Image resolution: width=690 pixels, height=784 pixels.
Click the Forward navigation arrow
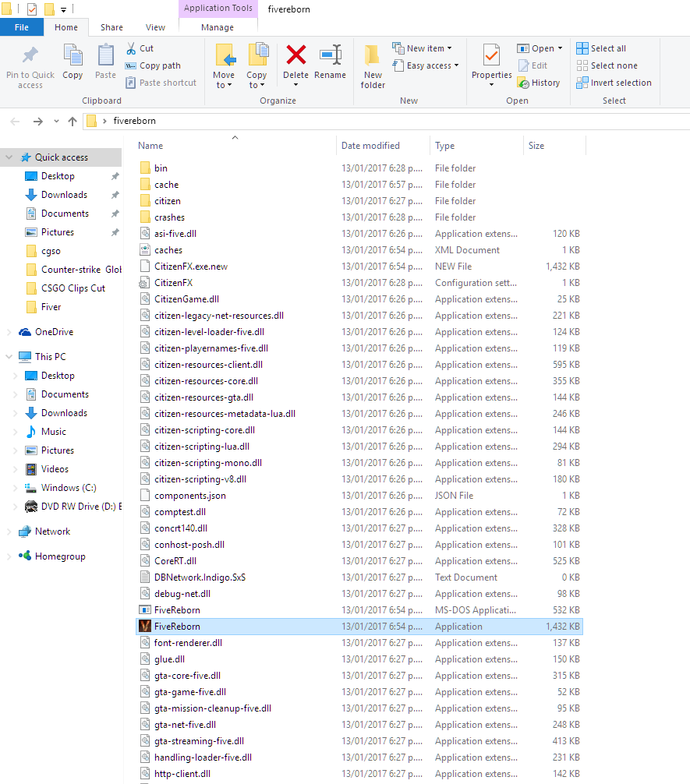(38, 121)
